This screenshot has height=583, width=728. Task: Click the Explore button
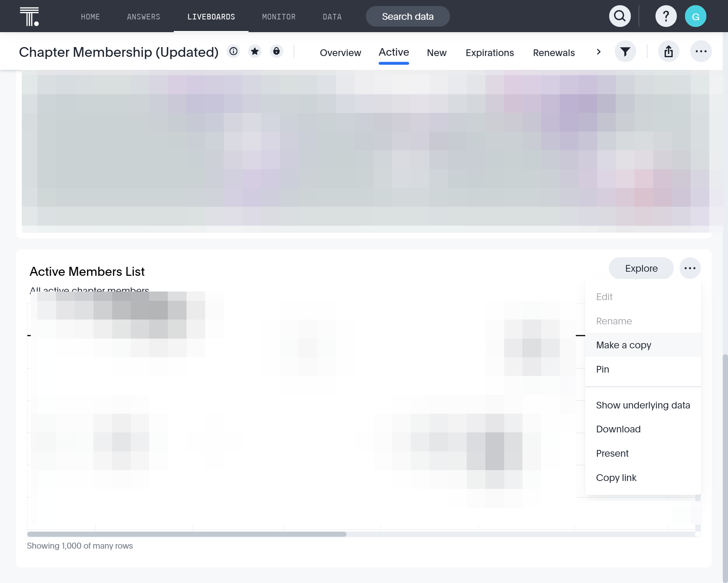[x=641, y=268]
